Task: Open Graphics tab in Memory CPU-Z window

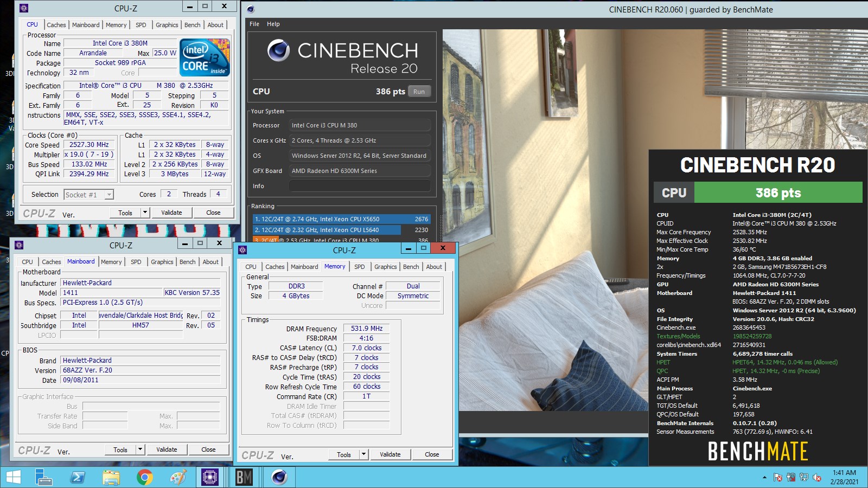Action: [386, 267]
